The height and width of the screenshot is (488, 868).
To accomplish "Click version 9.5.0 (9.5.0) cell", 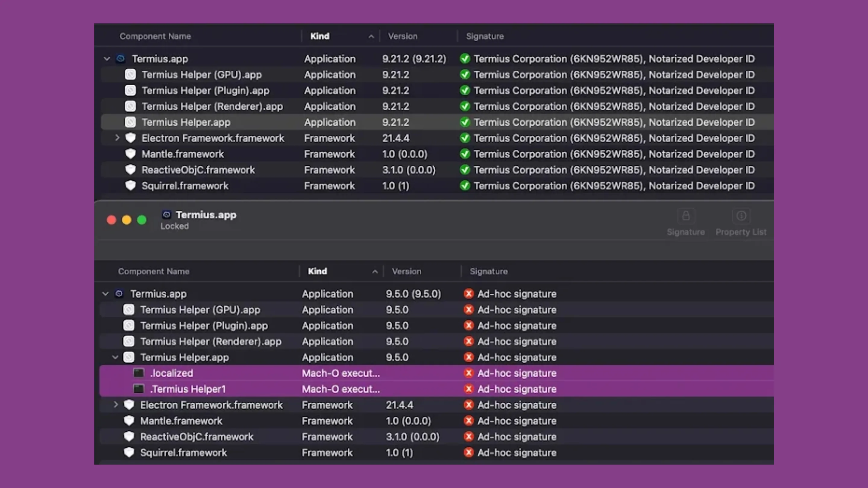I will (414, 294).
